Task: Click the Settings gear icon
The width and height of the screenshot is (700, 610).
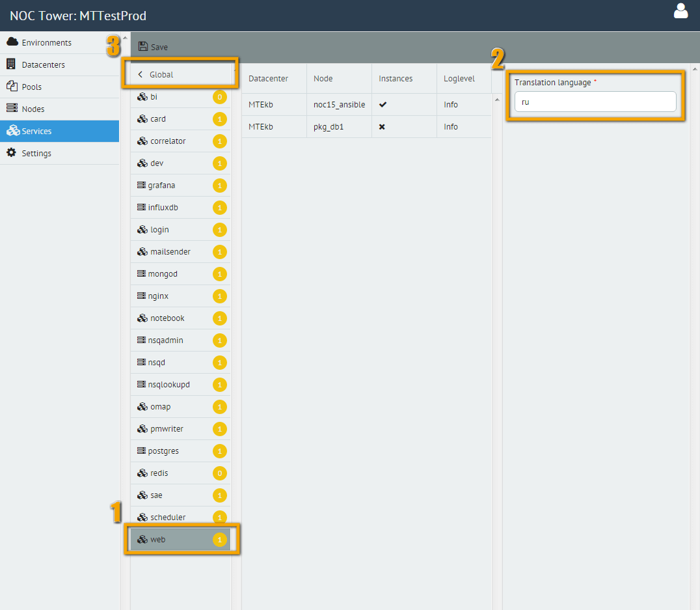Action: click(x=11, y=153)
